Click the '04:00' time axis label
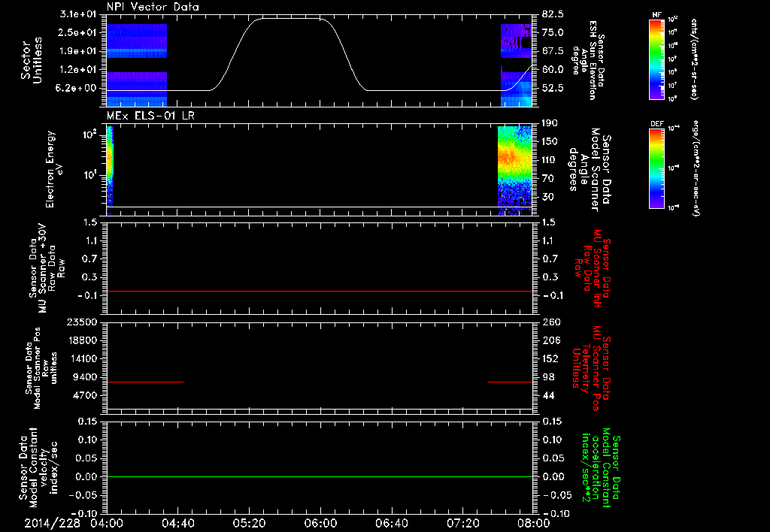770x532 pixels. tap(107, 523)
